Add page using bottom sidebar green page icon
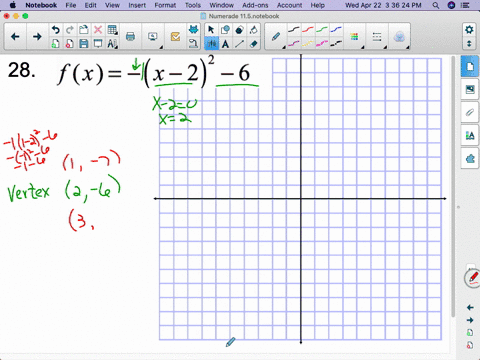480x360 pixels. click(470, 333)
